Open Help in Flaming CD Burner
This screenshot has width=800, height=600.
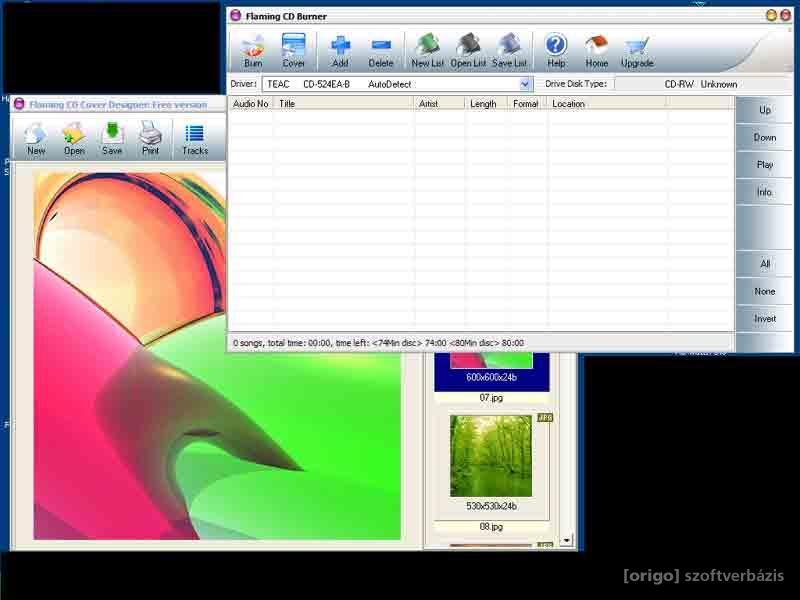(556, 51)
